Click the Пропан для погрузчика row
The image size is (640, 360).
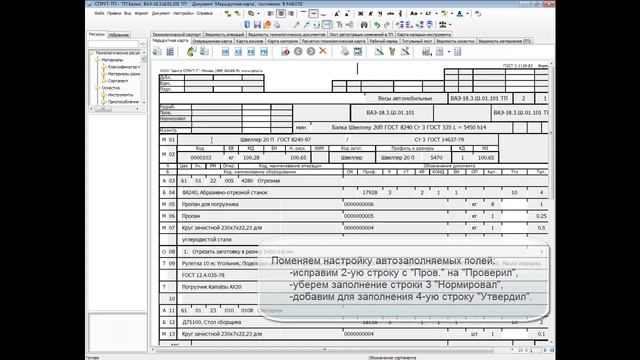[353, 204]
